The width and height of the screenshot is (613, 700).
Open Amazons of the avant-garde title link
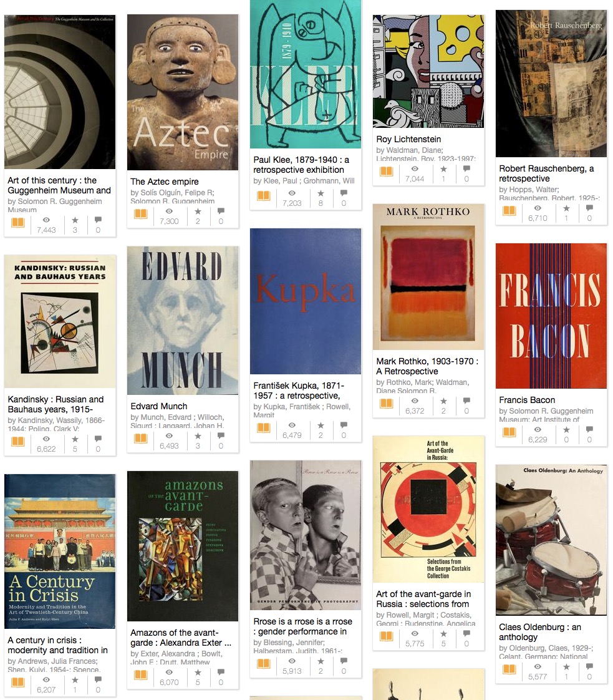pos(181,638)
